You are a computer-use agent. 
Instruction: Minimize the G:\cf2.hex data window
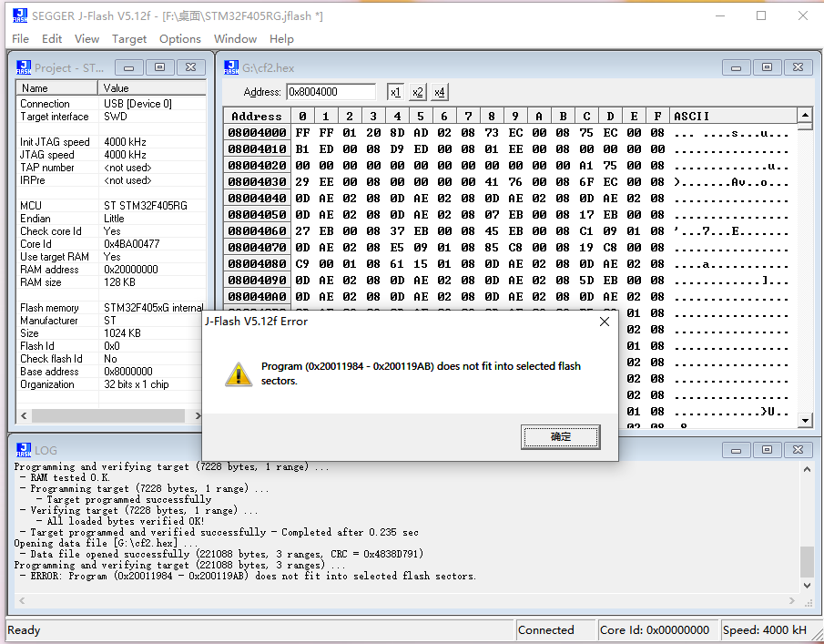click(736, 67)
